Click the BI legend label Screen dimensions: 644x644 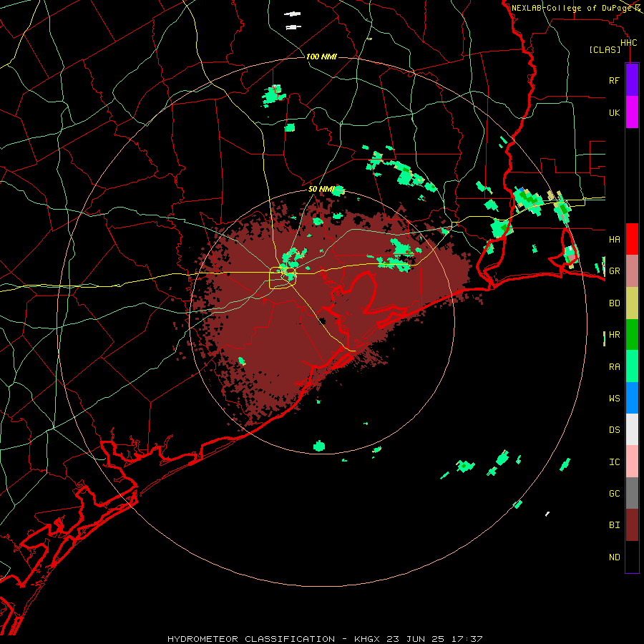point(614,525)
